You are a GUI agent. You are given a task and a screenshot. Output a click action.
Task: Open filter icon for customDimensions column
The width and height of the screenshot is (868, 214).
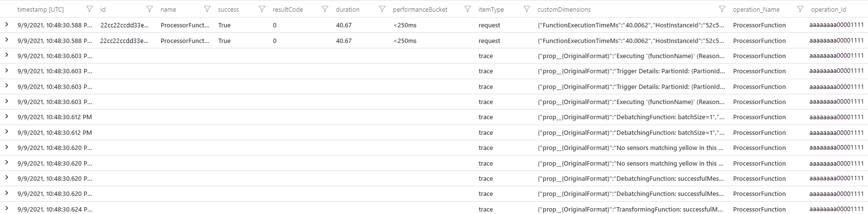point(722,9)
